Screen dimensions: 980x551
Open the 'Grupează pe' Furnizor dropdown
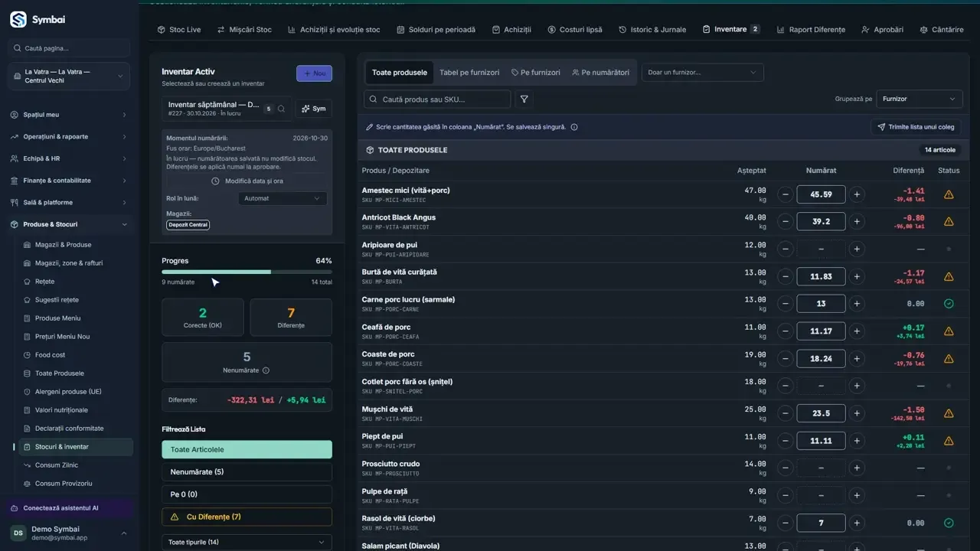pos(919,99)
